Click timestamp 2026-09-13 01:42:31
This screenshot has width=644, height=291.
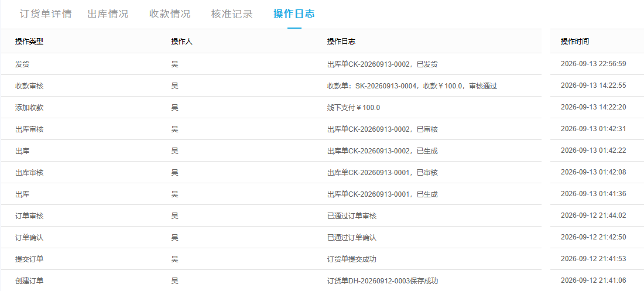(x=593, y=129)
